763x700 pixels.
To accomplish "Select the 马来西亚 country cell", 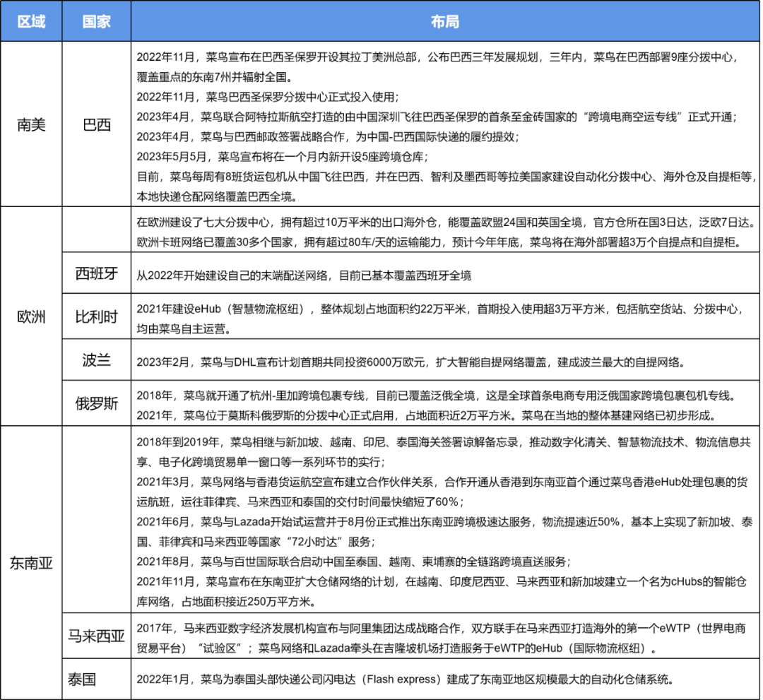I will pyautogui.click(x=96, y=636).
